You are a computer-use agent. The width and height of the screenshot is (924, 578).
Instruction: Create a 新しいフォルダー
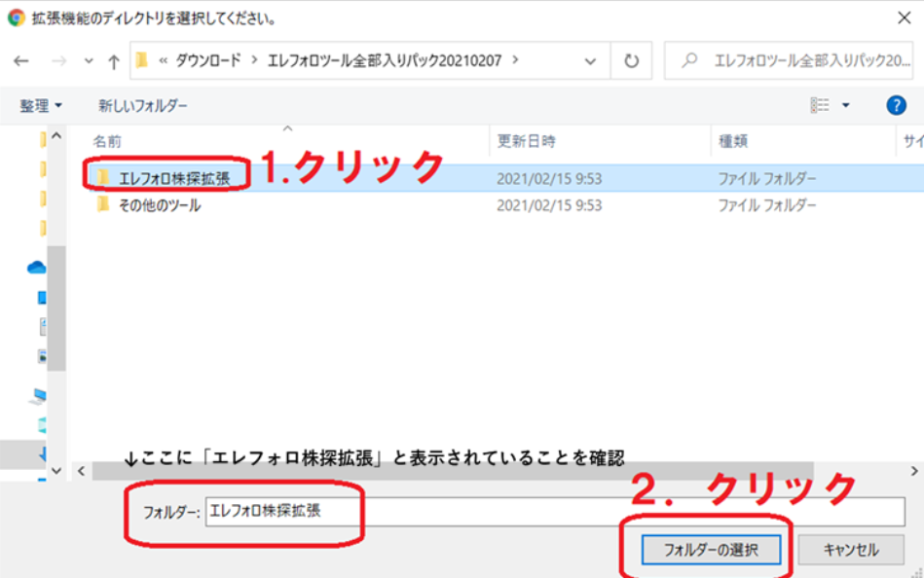pos(142,105)
